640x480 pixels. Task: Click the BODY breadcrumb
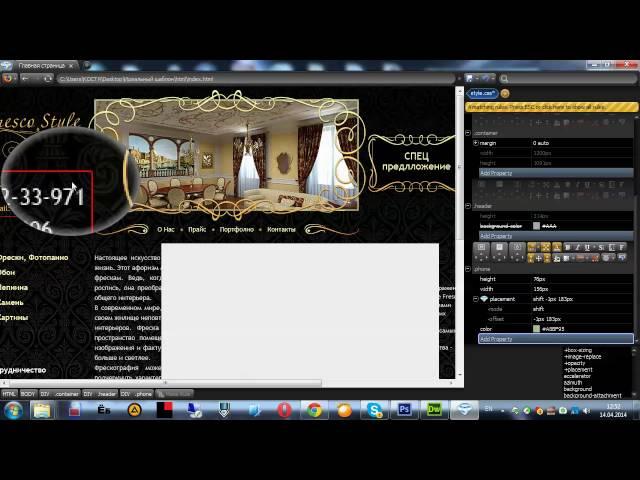28,394
